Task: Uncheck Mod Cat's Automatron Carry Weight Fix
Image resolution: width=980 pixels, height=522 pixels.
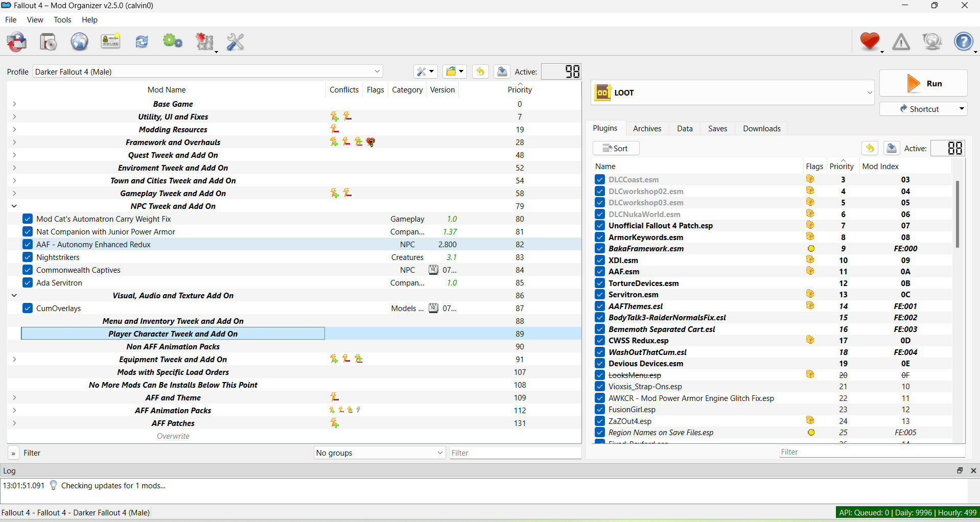Action: pyautogui.click(x=28, y=219)
